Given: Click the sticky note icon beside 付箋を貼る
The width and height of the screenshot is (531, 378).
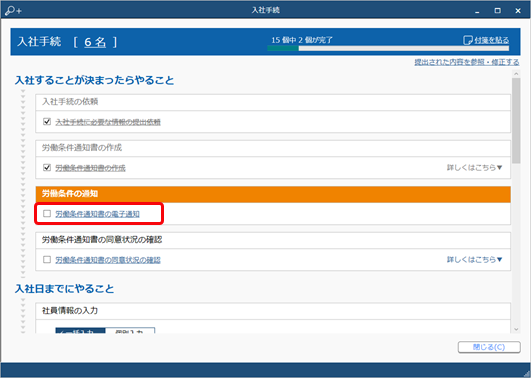Looking at the screenshot, I should (468, 40).
